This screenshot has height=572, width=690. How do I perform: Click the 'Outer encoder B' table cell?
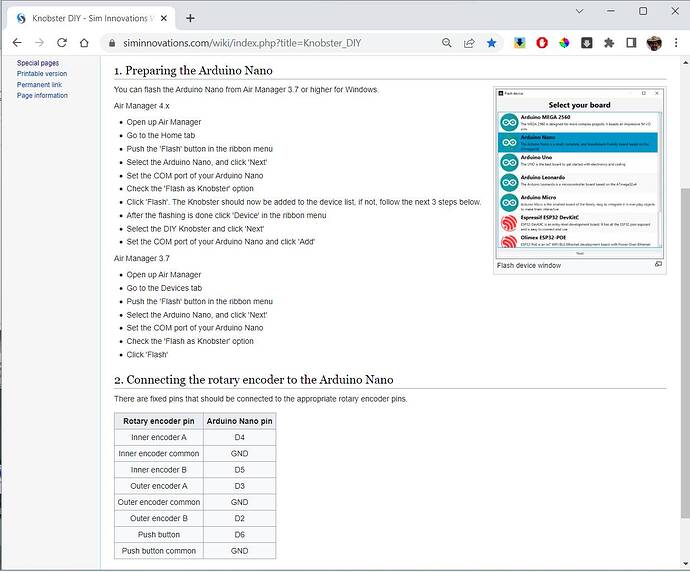click(159, 518)
